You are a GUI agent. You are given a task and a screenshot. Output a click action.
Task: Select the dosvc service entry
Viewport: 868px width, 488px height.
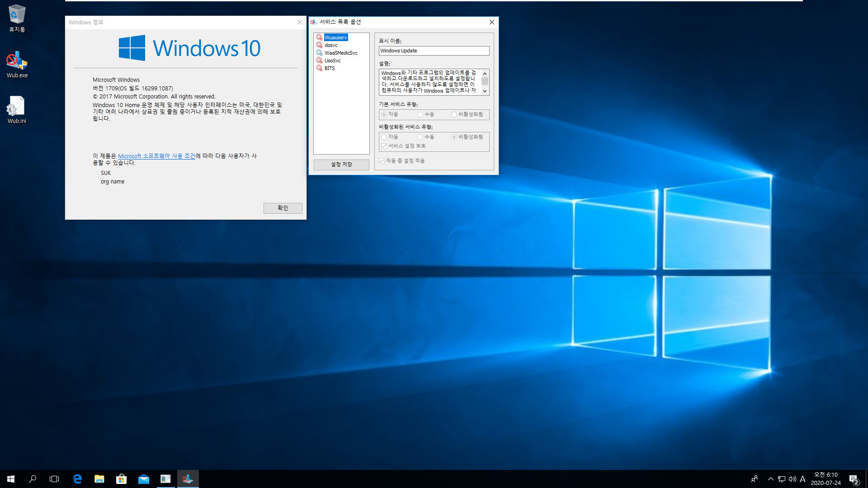[331, 45]
